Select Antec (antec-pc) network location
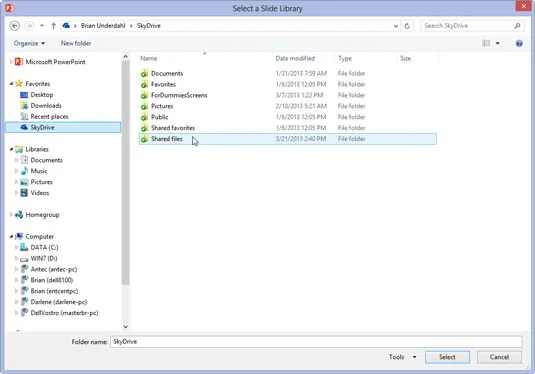This screenshot has width=535, height=374. pyautogui.click(x=54, y=269)
